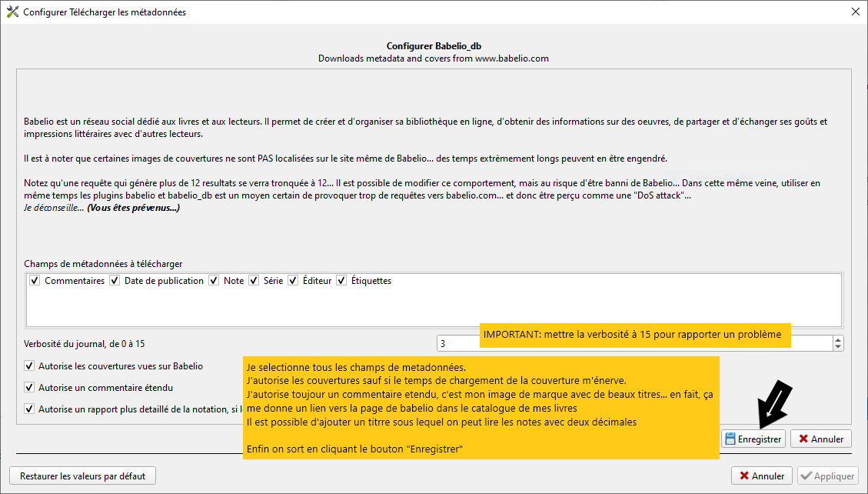The image size is (868, 494).
Task: Uncheck Date de publication field
Action: 115,281
